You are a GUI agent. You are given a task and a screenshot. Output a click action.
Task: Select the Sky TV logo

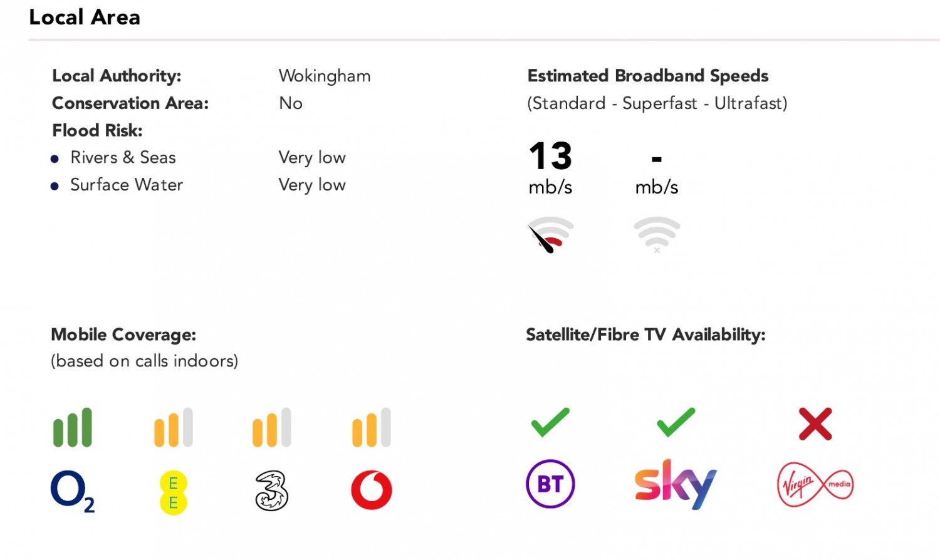click(x=676, y=484)
